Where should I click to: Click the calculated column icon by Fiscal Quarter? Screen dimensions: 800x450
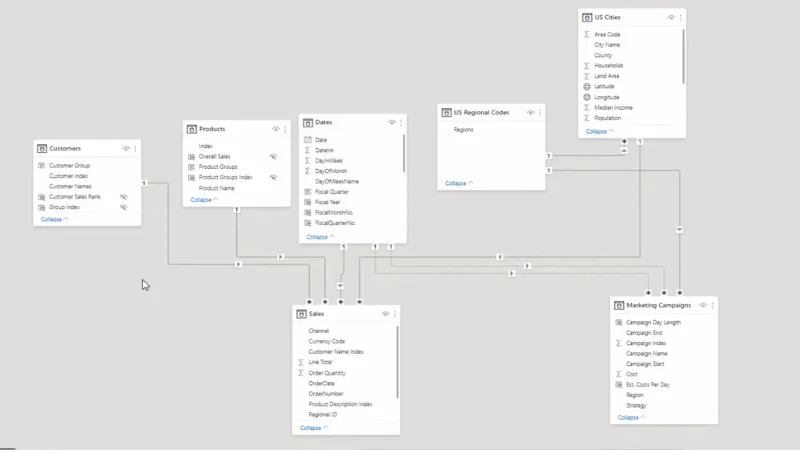point(308,192)
